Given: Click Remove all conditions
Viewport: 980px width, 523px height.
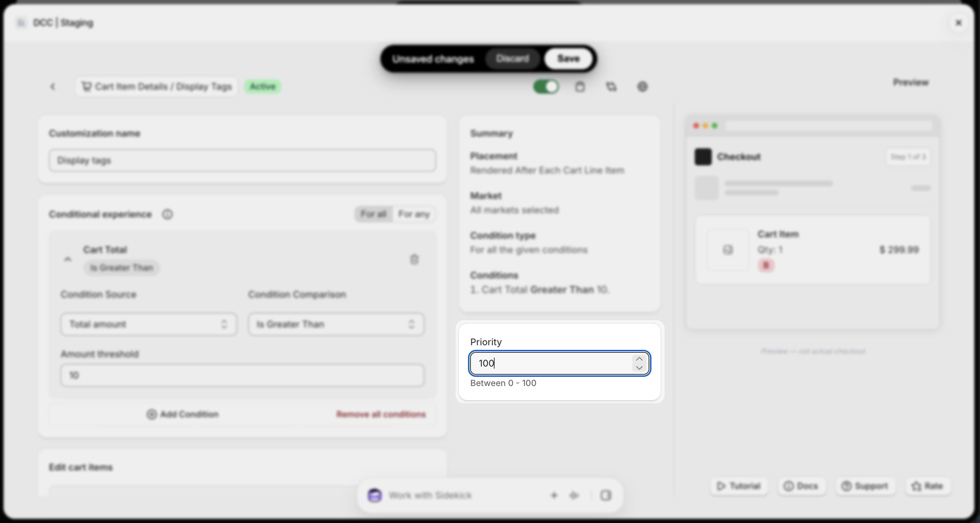Looking at the screenshot, I should pos(381,414).
